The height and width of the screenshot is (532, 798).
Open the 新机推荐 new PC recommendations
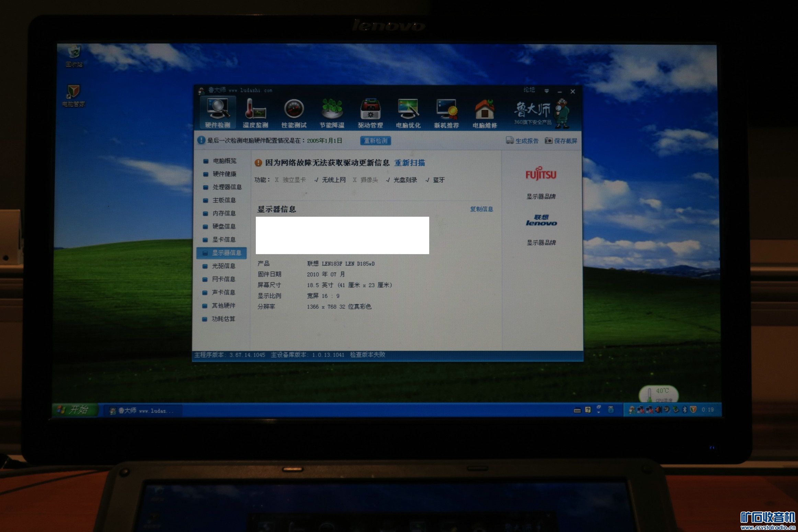pos(446,113)
